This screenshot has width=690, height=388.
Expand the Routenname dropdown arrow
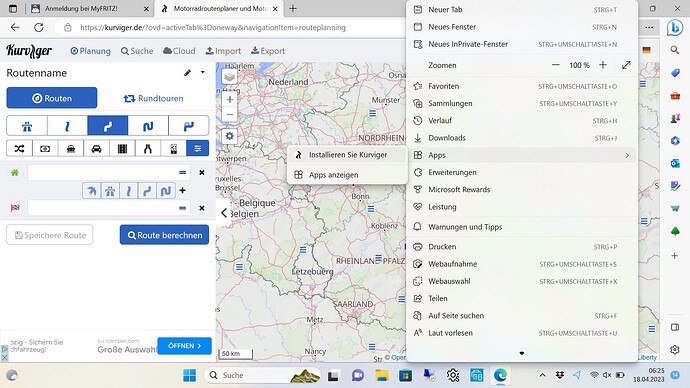(202, 72)
